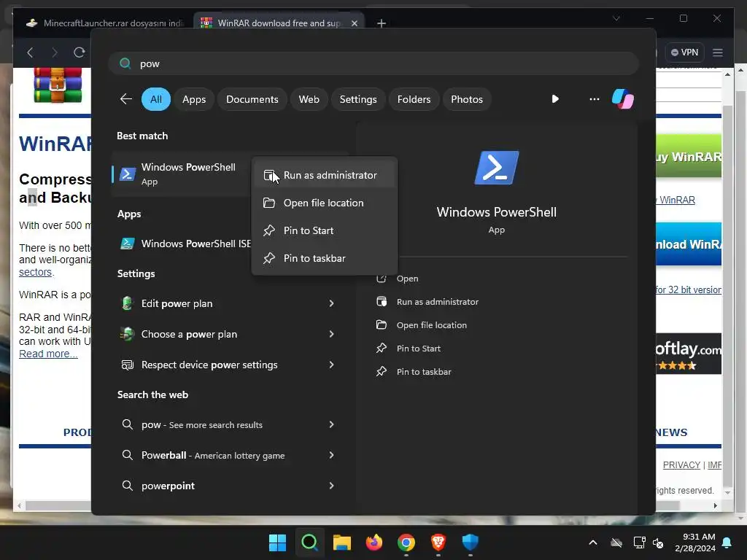Expand powerpoint web result chevron

(x=332, y=486)
